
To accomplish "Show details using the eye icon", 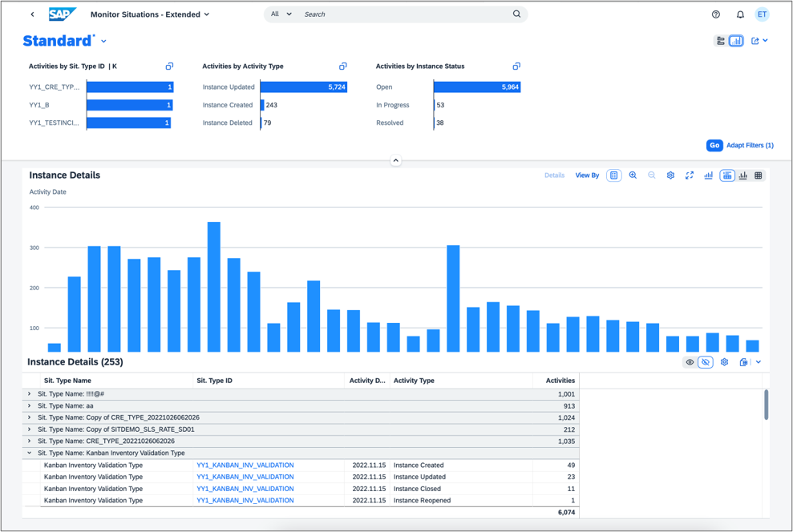I will [690, 362].
